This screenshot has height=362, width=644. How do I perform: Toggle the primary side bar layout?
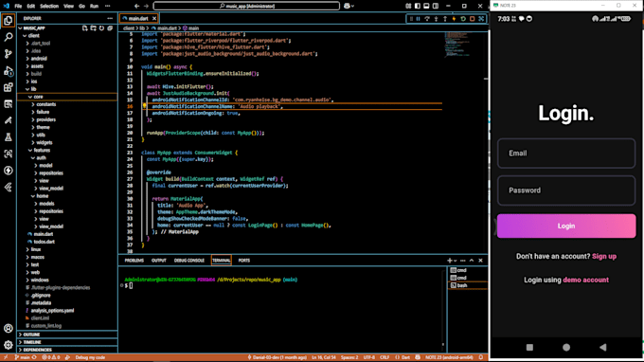tap(418, 6)
